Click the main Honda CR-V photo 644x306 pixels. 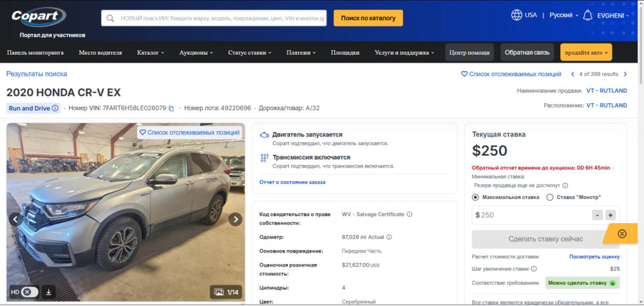[126, 213]
